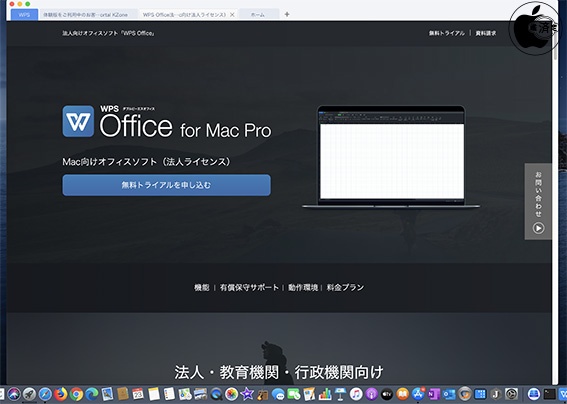Click the WPS Office W logo icon
Screen dimensions: 567x404
[x=78, y=121]
